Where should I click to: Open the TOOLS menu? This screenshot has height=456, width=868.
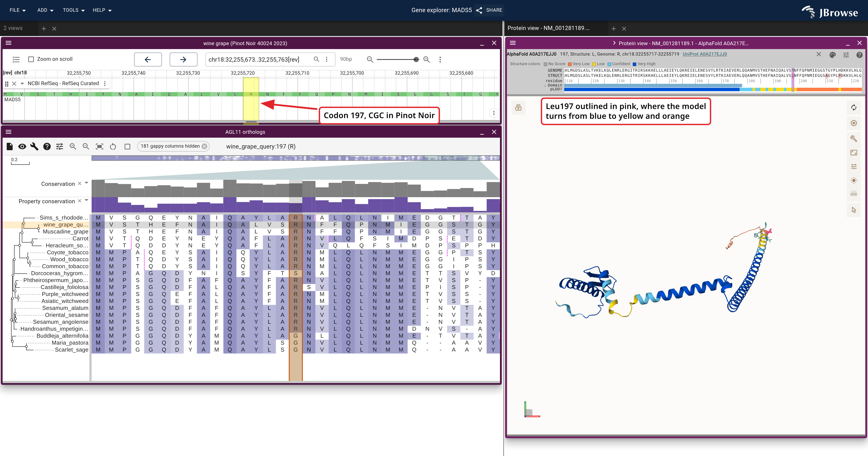coord(74,10)
